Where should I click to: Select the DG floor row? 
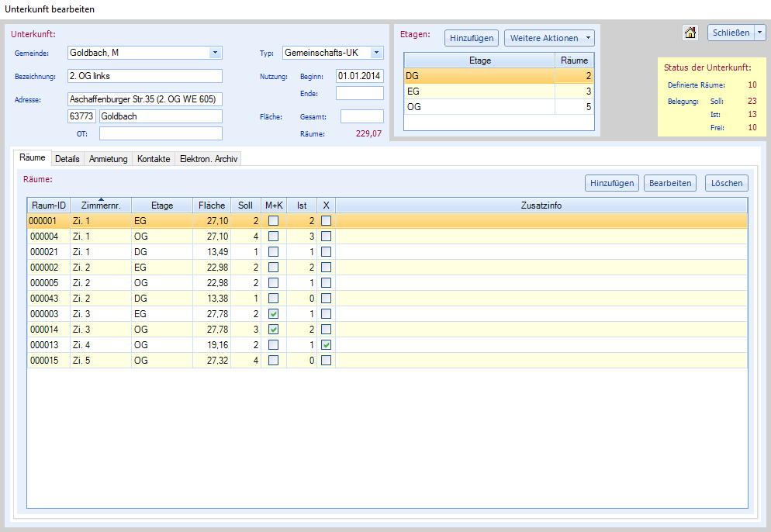(x=499, y=76)
